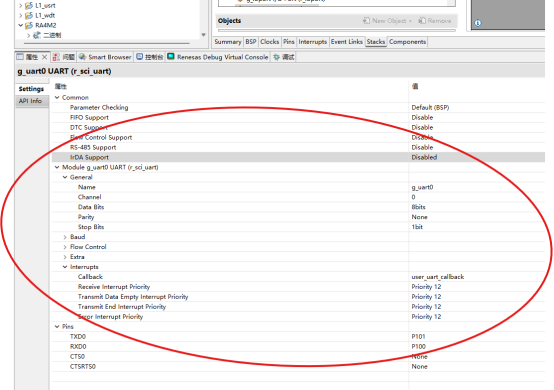
Task: Select the IrDA Support Disabled value
Action: tap(424, 158)
